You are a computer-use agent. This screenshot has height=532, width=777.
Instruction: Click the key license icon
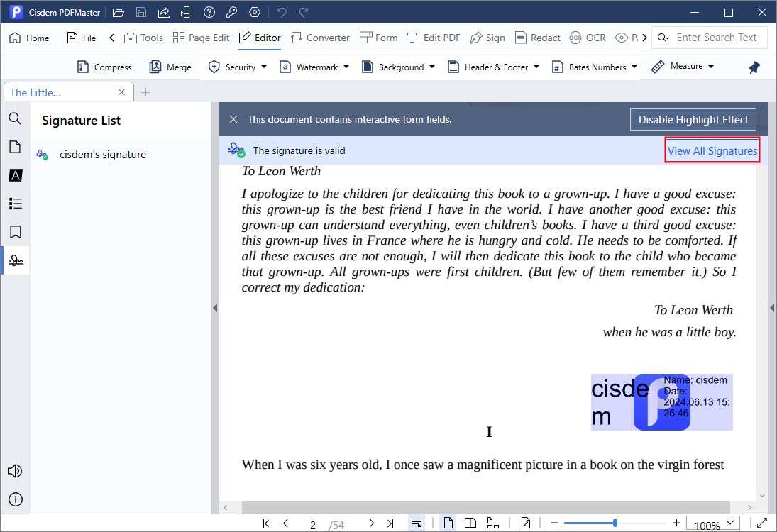tap(231, 12)
